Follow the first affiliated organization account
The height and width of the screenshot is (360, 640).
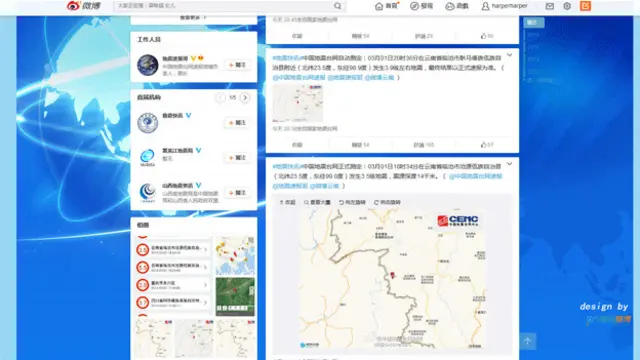pos(237,122)
